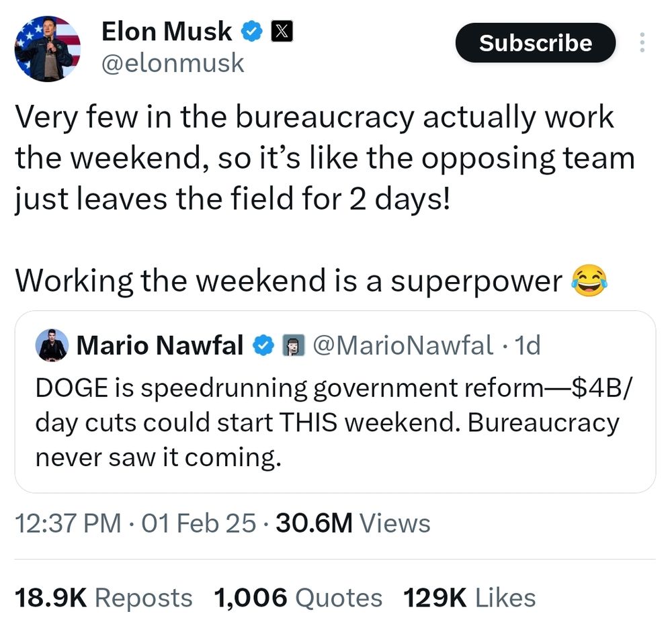672x624 pixels.
Task: Open Elon Musk's profile picture
Action: point(47,47)
